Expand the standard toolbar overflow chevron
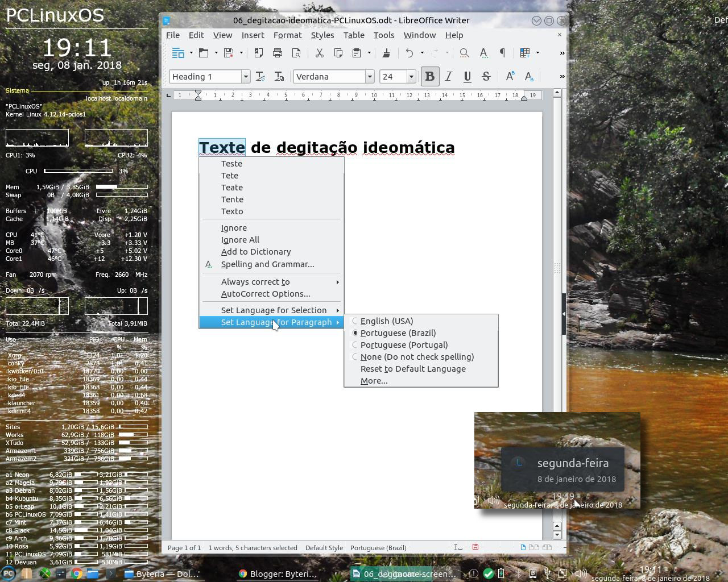The image size is (728, 582). [x=562, y=53]
